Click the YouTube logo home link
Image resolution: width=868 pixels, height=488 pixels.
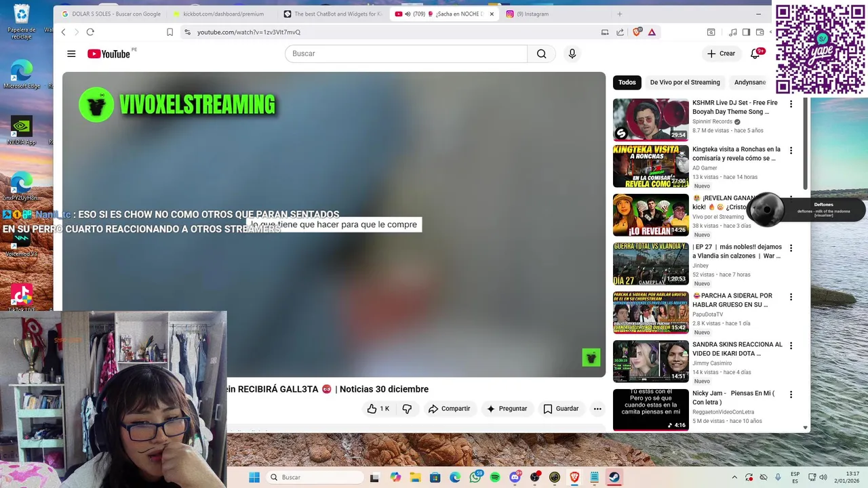coord(109,54)
